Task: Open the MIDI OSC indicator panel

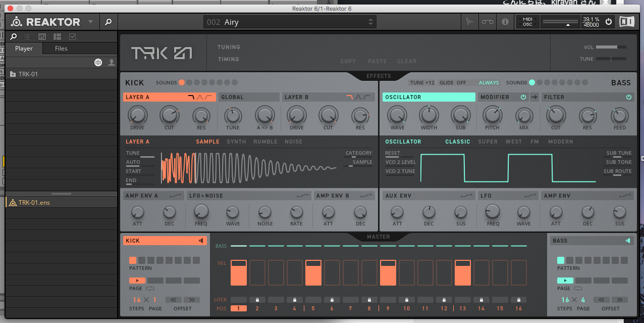Action: pyautogui.click(x=528, y=22)
